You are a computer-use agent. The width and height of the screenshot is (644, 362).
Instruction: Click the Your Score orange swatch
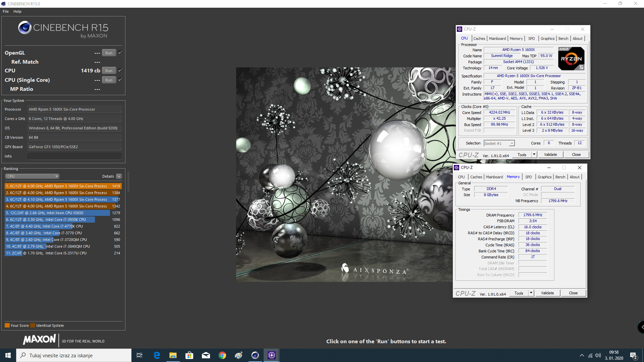pyautogui.click(x=7, y=325)
